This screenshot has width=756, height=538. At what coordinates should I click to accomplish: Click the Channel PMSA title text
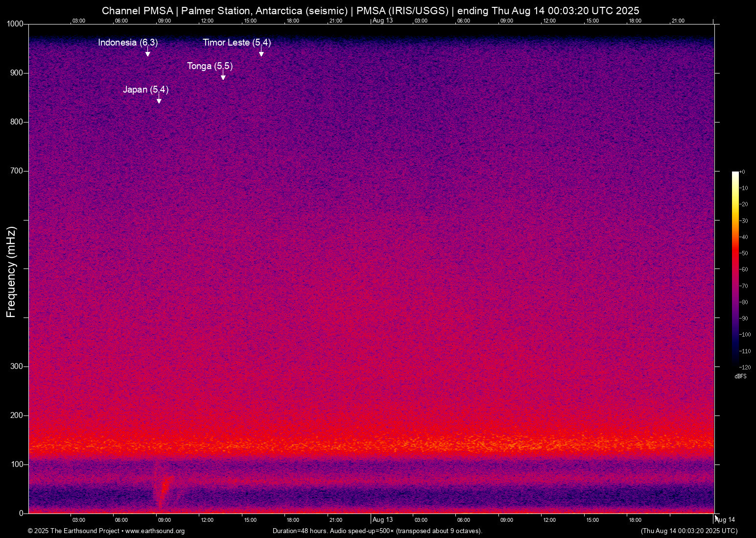pyautogui.click(x=137, y=10)
